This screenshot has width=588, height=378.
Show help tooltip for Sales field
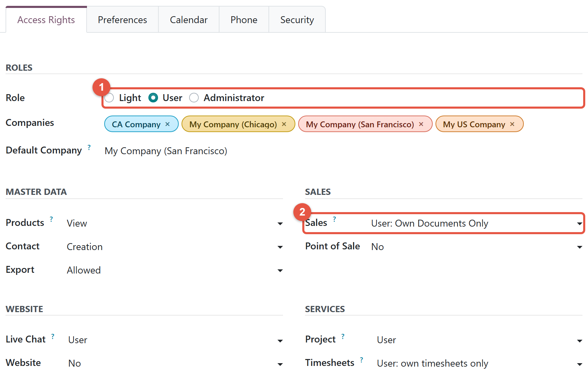coord(334,219)
